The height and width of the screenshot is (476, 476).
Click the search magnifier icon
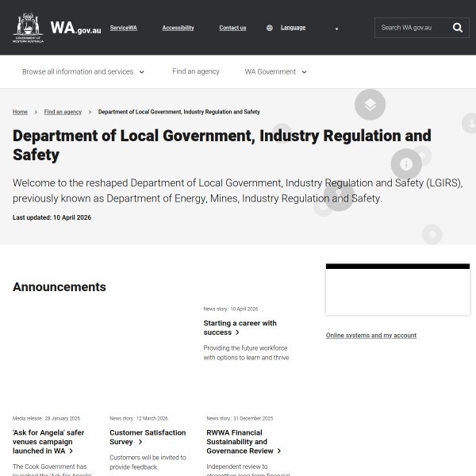click(458, 28)
